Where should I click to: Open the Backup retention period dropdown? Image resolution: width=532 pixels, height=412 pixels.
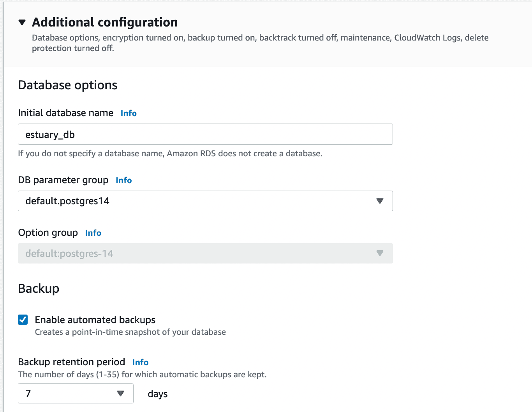[x=75, y=393]
